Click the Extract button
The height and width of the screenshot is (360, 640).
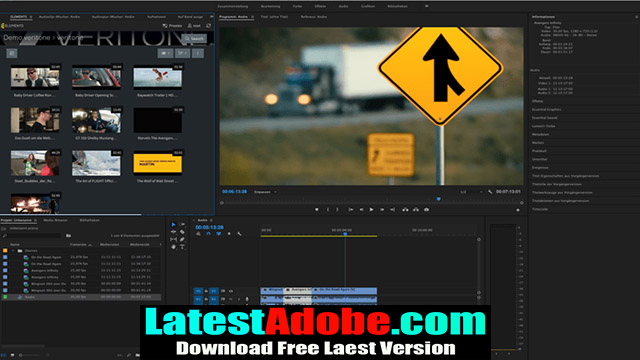[x=416, y=210]
